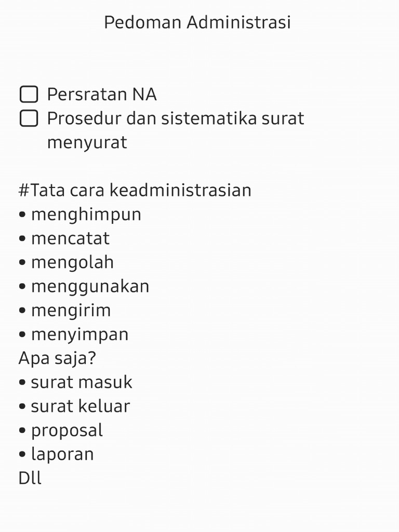Place cursor in Persratan NA text
This screenshot has width=399, height=532.
coord(102,95)
